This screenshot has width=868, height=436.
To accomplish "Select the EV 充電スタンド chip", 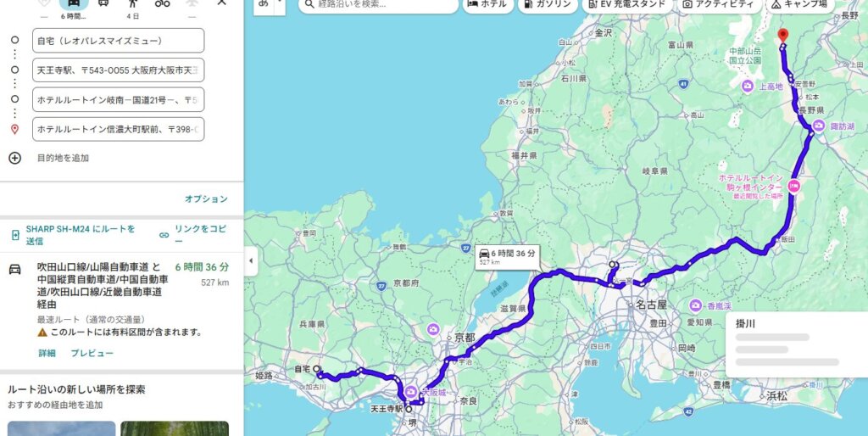I will point(626,4).
